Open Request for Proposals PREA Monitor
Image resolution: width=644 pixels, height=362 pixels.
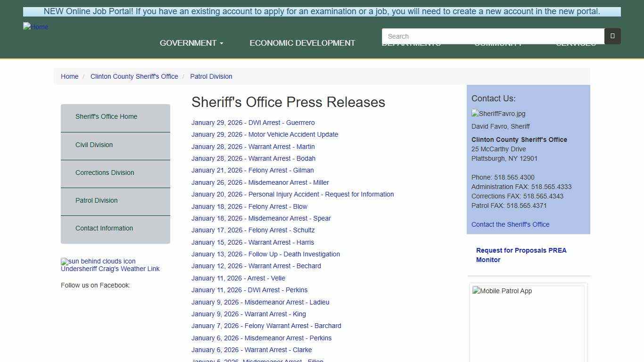[521, 255]
